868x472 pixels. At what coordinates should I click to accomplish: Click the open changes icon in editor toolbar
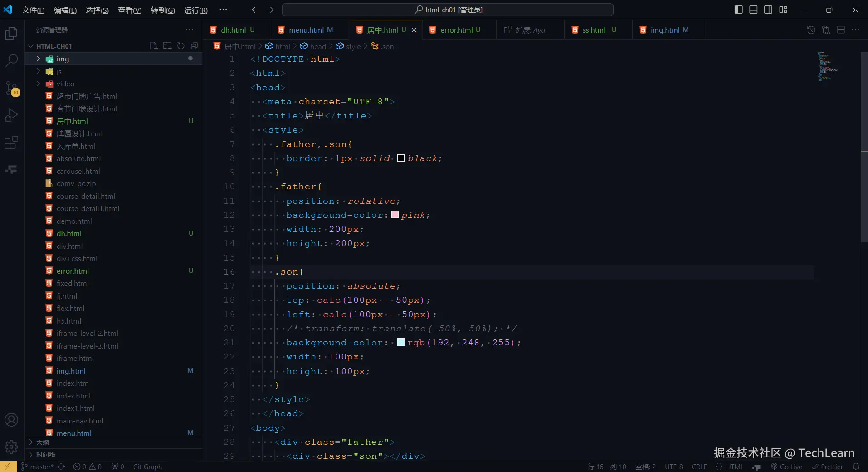point(826,30)
